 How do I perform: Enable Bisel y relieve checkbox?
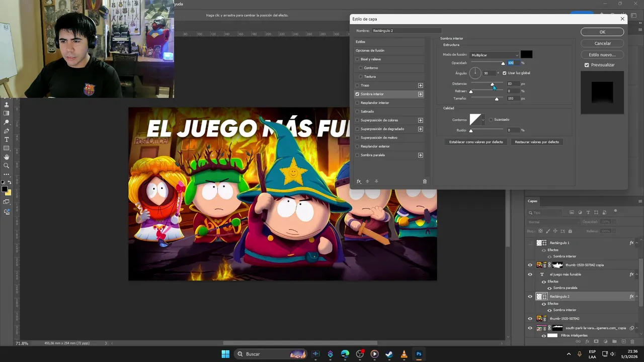click(x=357, y=59)
